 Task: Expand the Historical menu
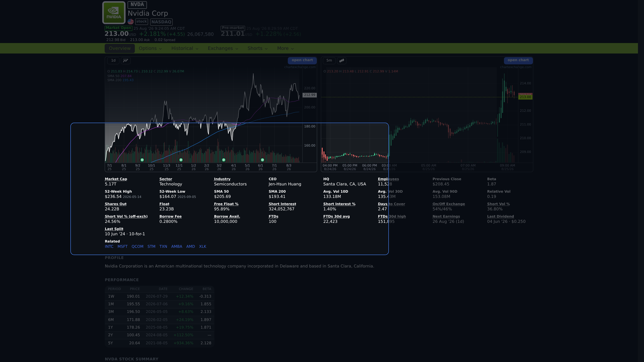click(185, 48)
